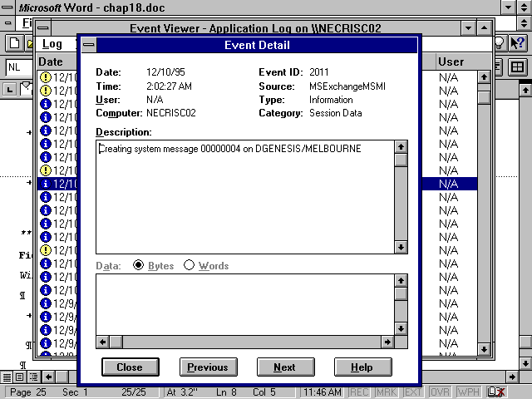The height and width of the screenshot is (399, 532).
Task: Click the Word window minimize arrow
Action: [508, 7]
